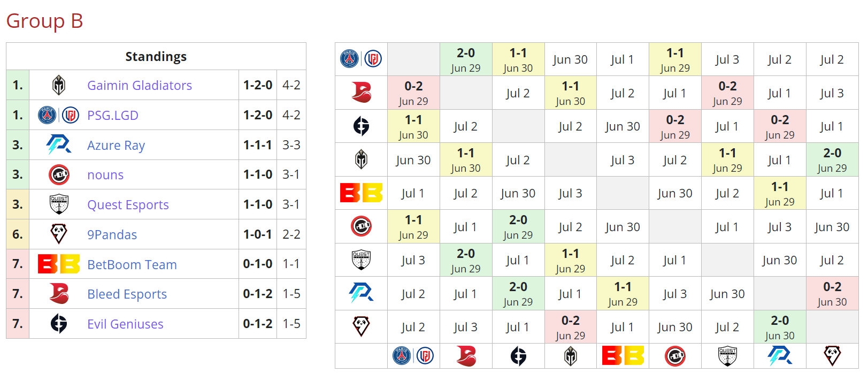Viewport: 868px width, 373px height.
Task: Click the Group B section heading
Action: point(44,21)
